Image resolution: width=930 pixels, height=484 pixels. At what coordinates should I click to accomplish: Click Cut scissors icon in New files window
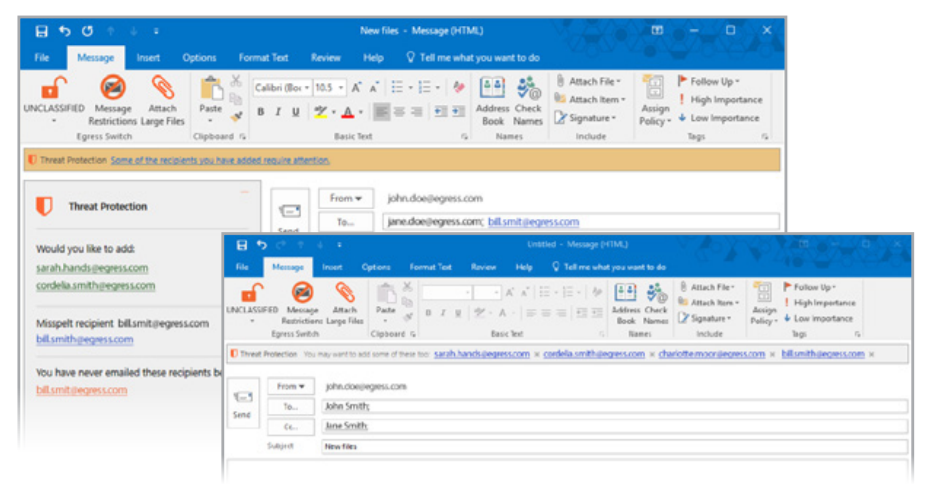tap(236, 81)
